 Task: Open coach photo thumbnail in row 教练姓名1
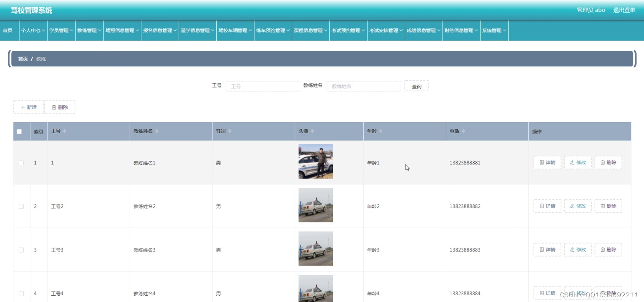(x=315, y=161)
